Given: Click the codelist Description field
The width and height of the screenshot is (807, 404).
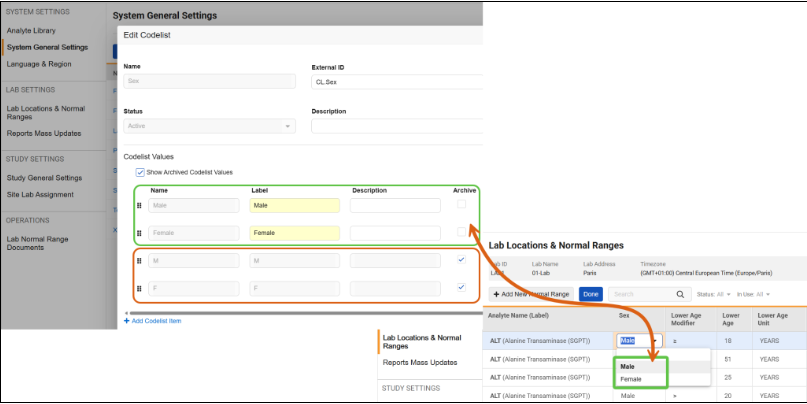Looking at the screenshot, I should tap(397, 126).
